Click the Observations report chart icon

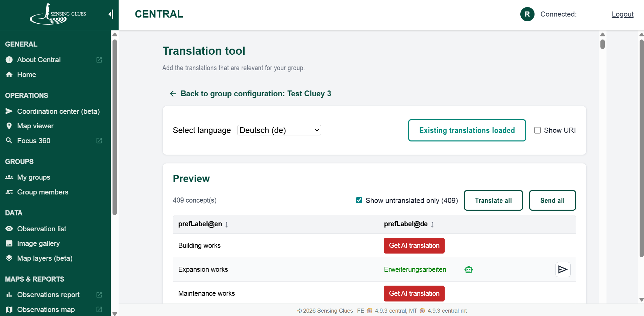tap(9, 295)
